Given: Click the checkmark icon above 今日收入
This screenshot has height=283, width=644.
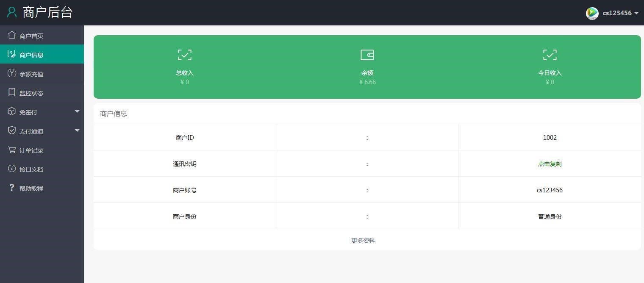Looking at the screenshot, I should point(550,55).
